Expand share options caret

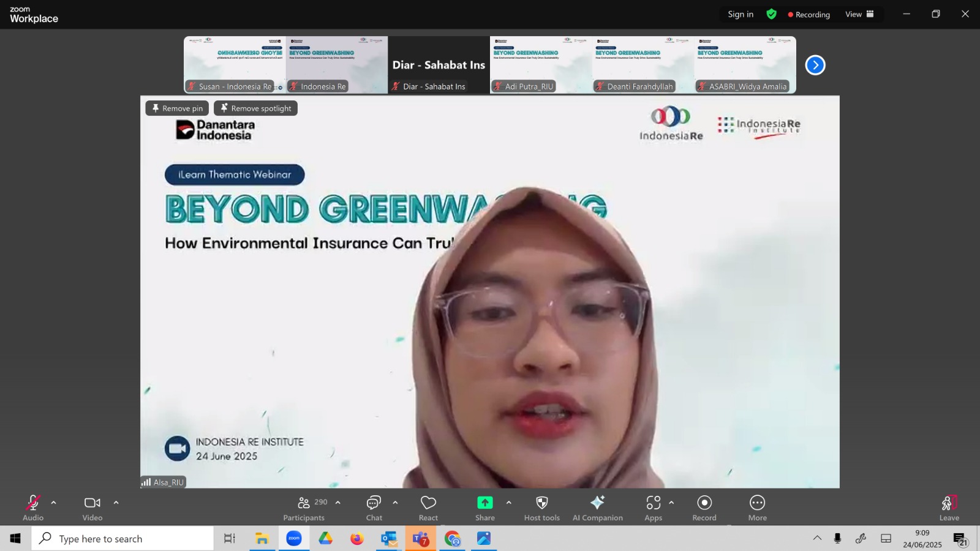click(509, 503)
